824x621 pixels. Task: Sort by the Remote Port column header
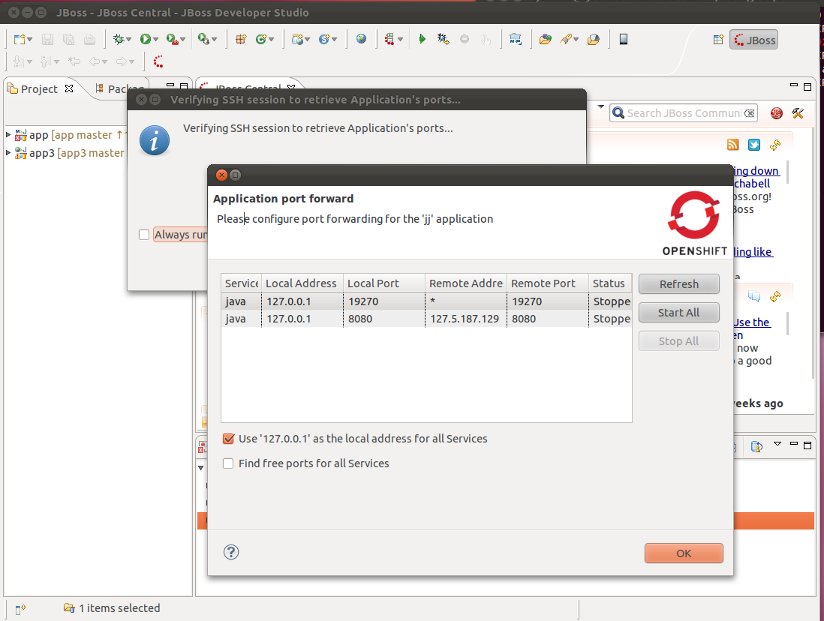(548, 283)
